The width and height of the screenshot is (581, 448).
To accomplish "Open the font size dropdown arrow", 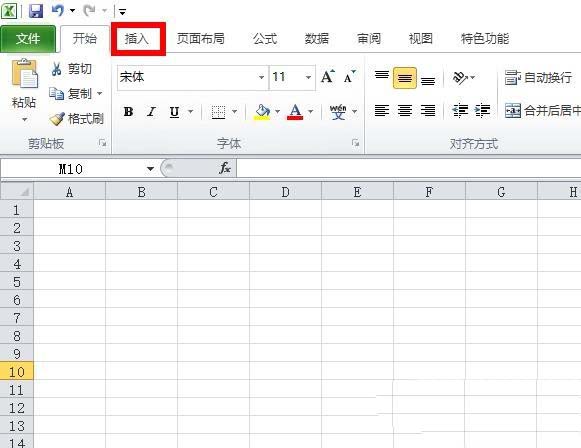I will 308,77.
